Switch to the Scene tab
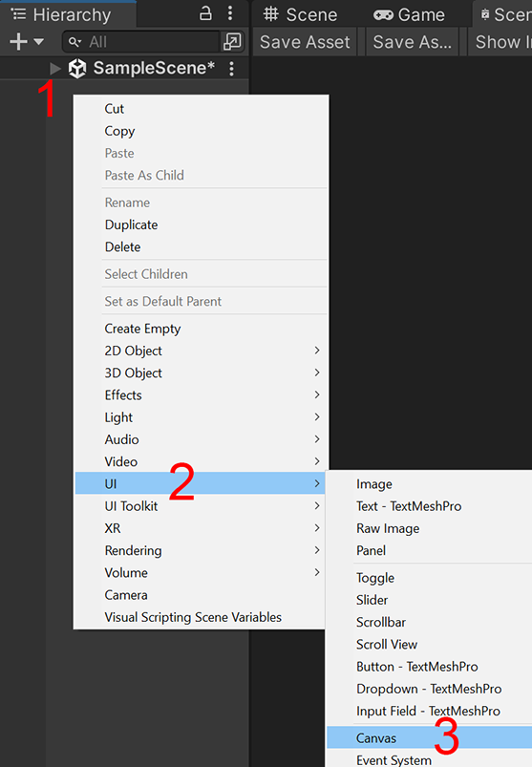The image size is (532, 767). click(300, 14)
